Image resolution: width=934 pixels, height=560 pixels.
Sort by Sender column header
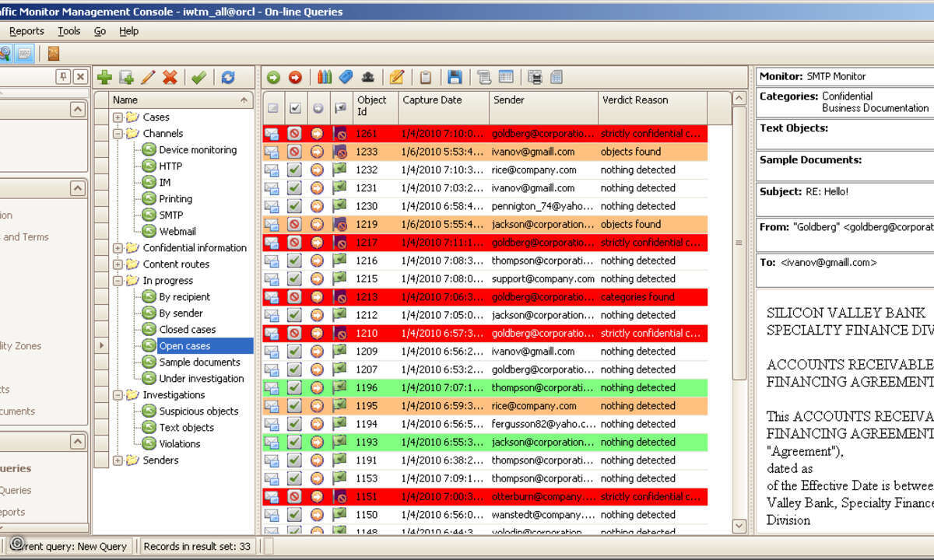point(543,107)
